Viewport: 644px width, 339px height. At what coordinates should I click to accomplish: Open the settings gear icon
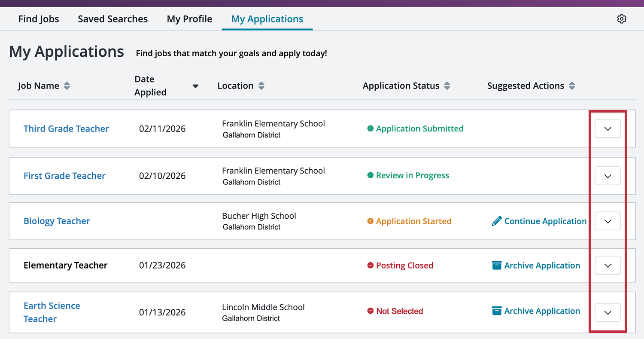click(x=622, y=18)
